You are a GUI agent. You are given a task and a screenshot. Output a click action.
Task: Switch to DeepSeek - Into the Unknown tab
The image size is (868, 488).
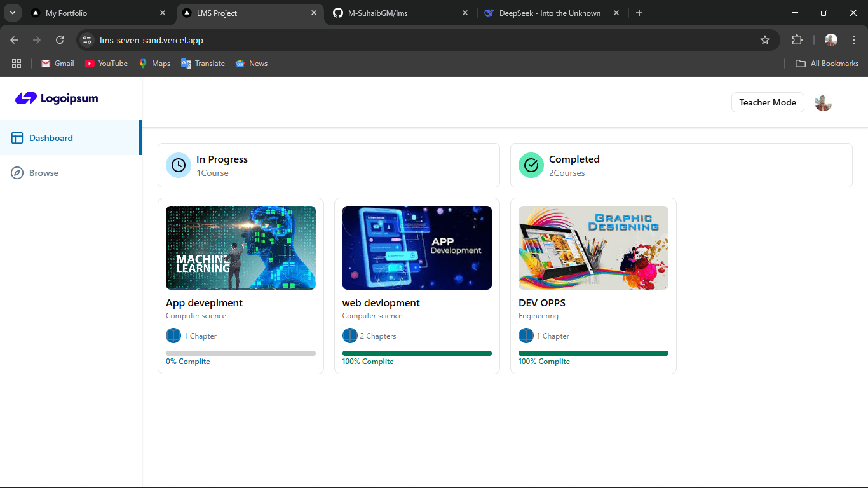[552, 13]
